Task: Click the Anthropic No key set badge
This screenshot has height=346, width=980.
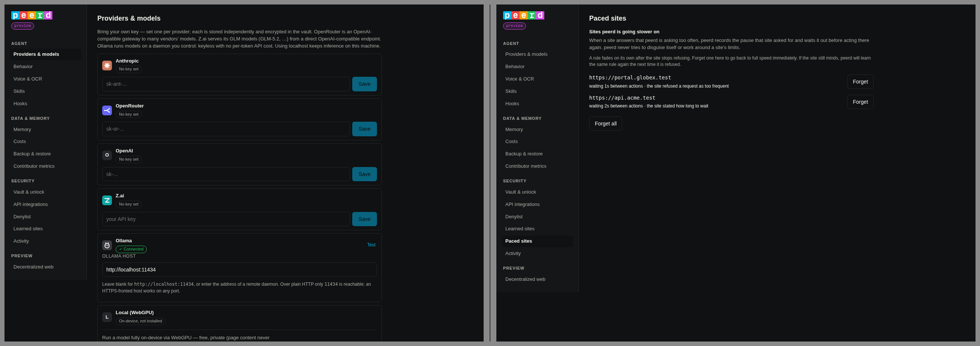Action: coord(129,69)
